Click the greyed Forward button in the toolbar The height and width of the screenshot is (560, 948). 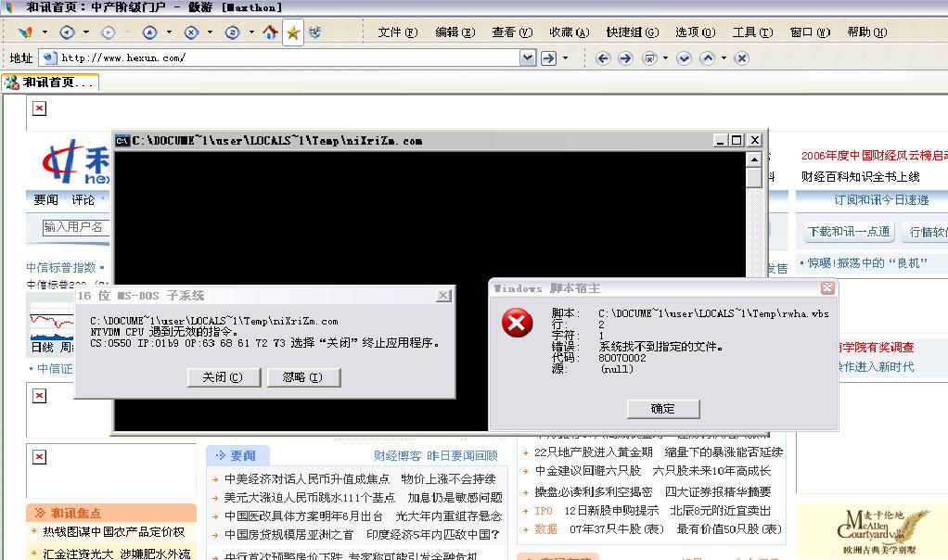pyautogui.click(x=109, y=32)
